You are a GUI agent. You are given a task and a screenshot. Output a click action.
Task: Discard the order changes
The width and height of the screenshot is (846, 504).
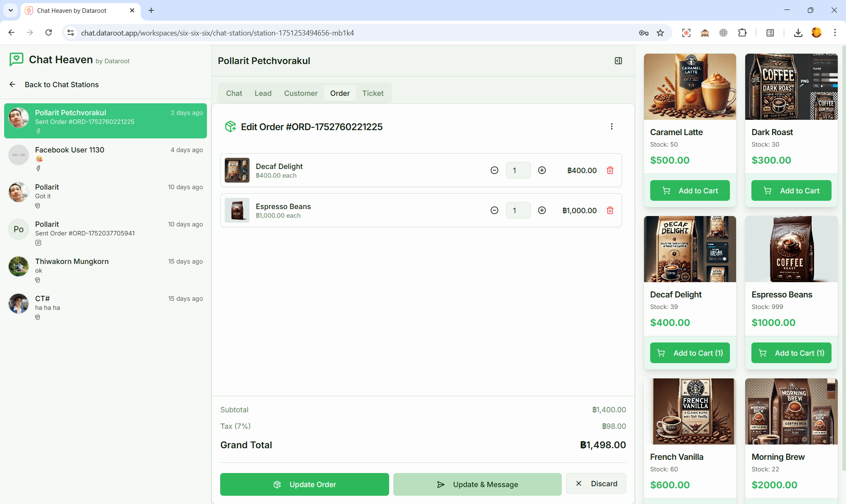596,483
